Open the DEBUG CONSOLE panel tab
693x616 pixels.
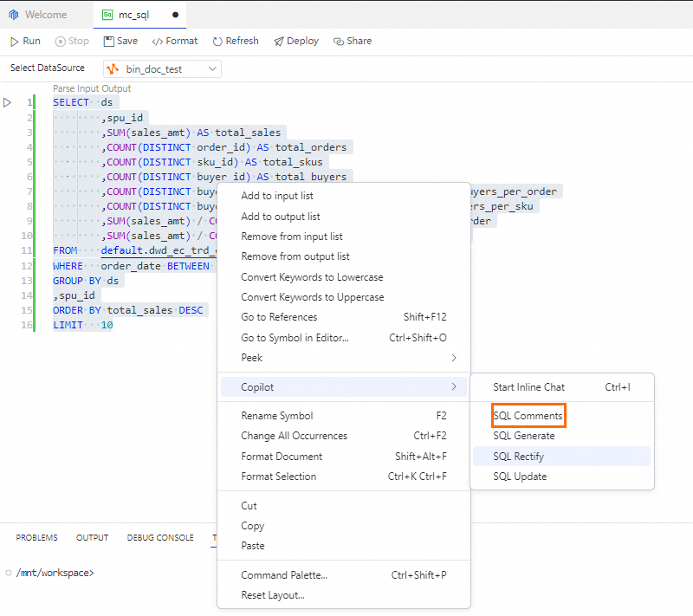click(x=160, y=538)
